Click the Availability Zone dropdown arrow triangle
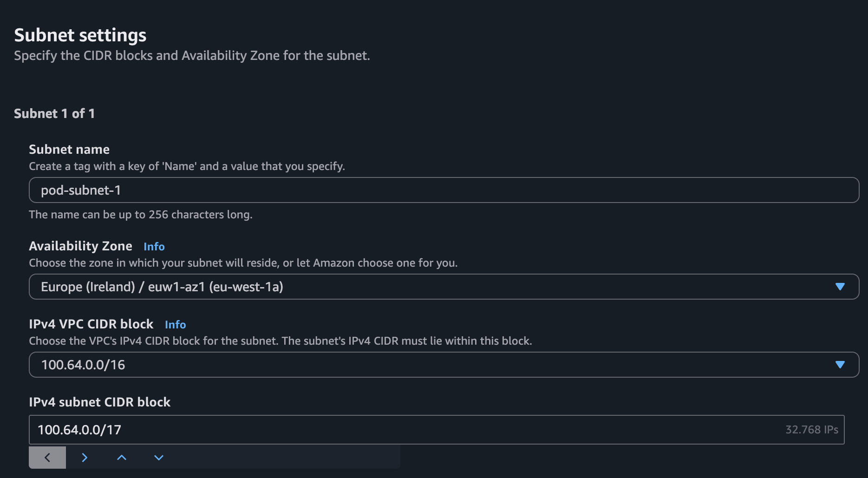Screen dimensions: 868x478 840,287
